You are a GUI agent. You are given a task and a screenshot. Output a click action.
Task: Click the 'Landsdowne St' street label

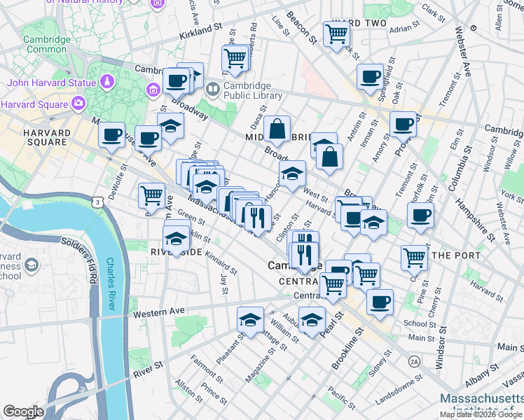tap(399, 389)
